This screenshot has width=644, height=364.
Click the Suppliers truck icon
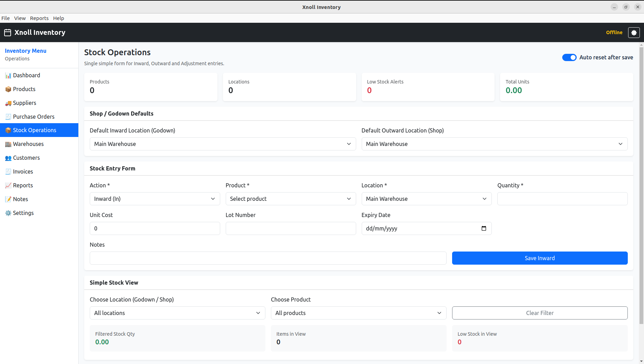pos(8,103)
